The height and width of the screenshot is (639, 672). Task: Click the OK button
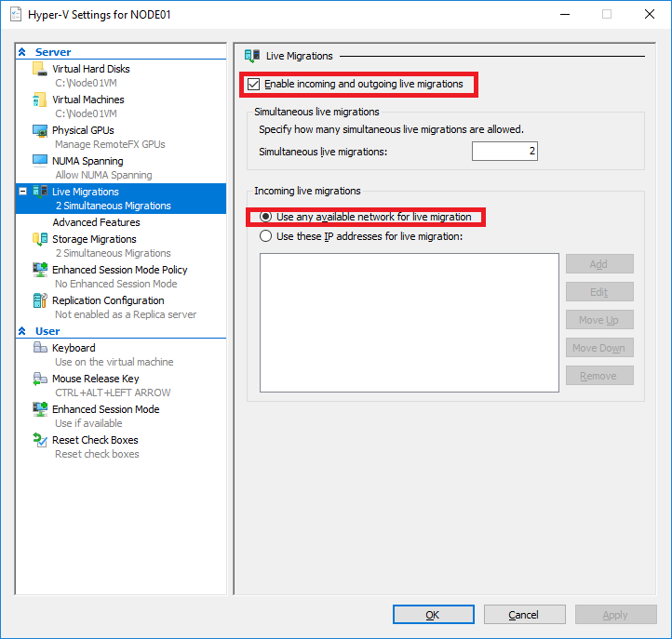tap(434, 615)
